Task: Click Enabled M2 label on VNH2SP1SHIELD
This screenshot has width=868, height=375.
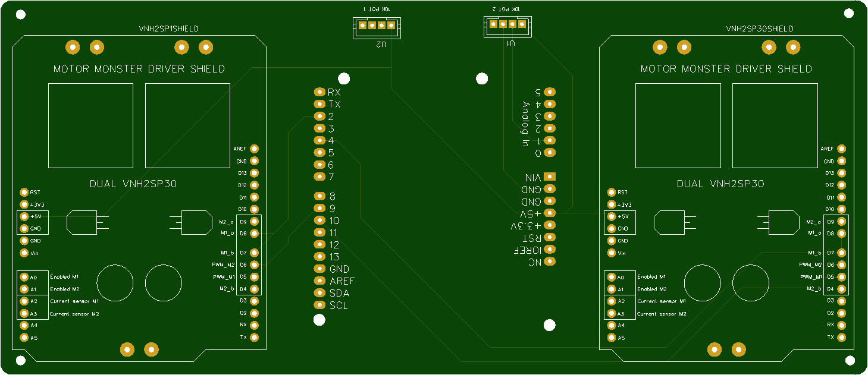Action: tap(65, 289)
